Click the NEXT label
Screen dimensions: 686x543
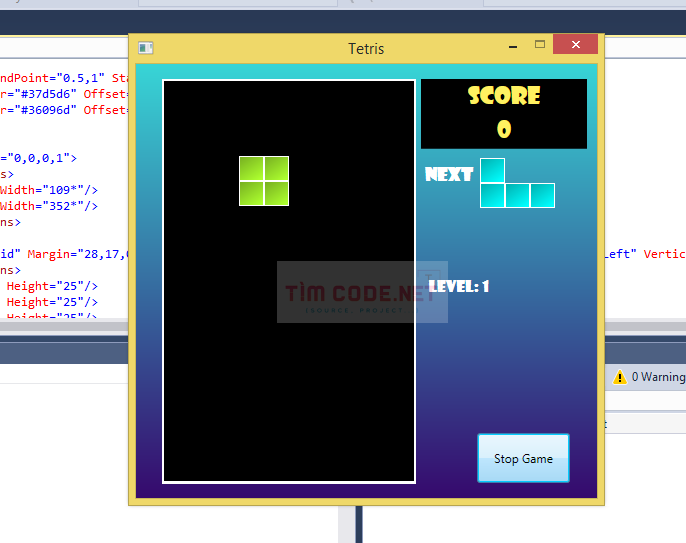[x=449, y=175]
